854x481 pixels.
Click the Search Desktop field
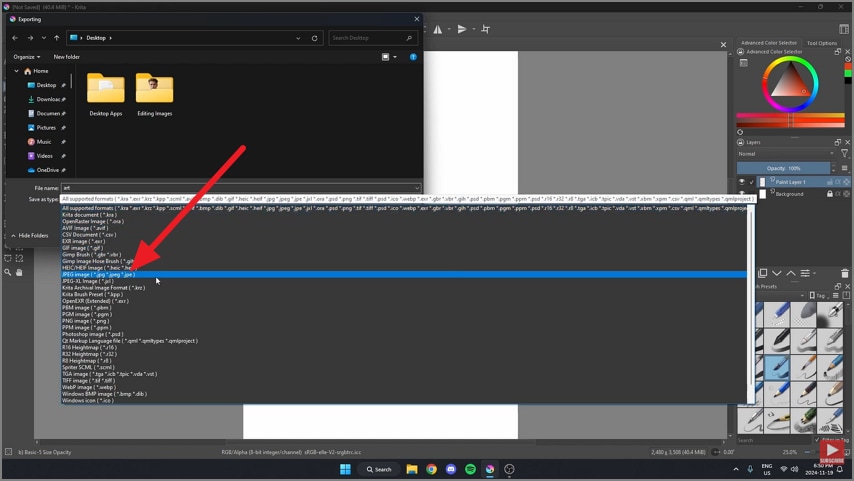click(372, 38)
